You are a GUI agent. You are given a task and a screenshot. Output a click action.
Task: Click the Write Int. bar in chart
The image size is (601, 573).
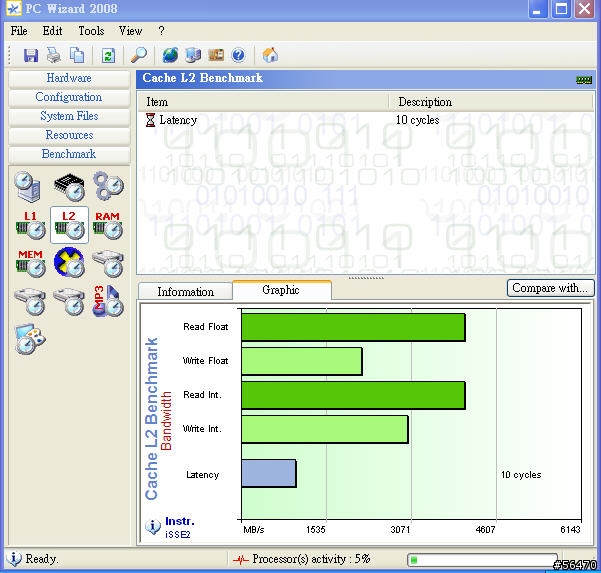pyautogui.click(x=325, y=429)
